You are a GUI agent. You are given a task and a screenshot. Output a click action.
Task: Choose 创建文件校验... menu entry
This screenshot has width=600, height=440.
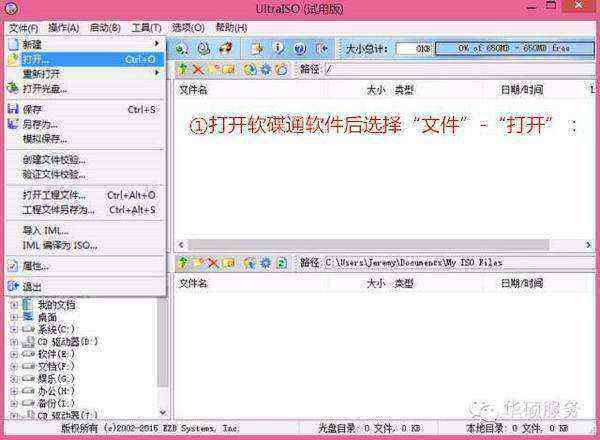click(85, 160)
